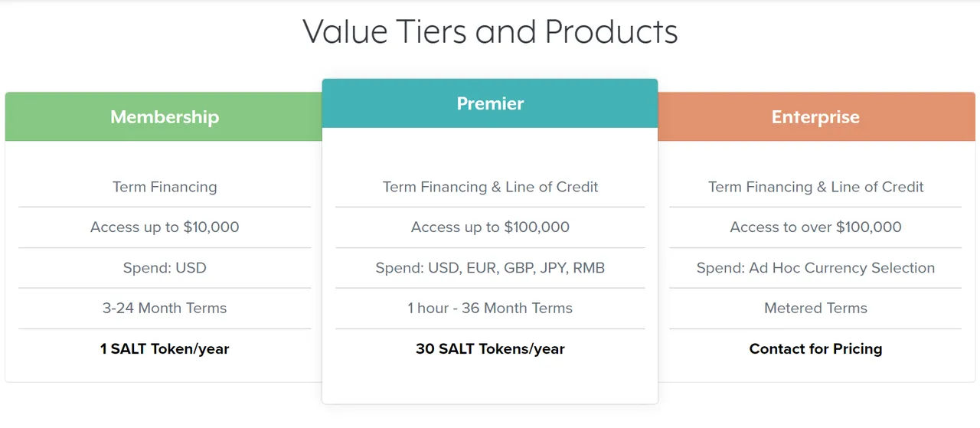Click Access up to $10,000 row
This screenshot has height=428, width=980.
tap(165, 227)
